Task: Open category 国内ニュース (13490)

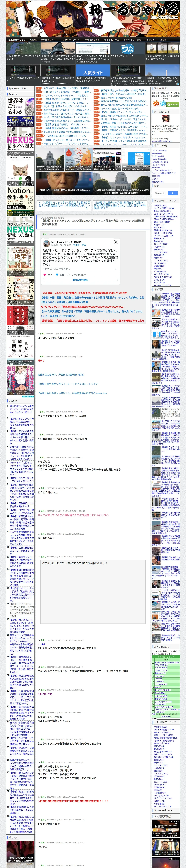Action: pos(163,214)
